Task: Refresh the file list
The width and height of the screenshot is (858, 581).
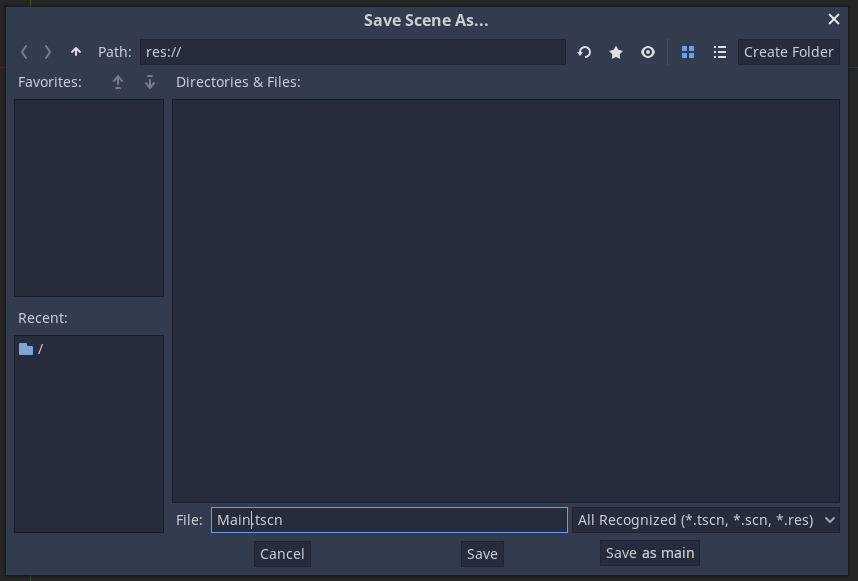Action: [x=584, y=52]
